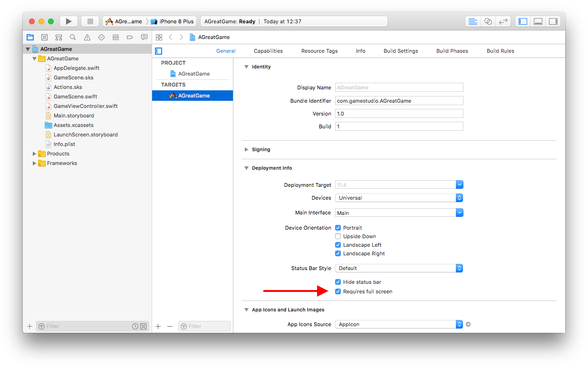This screenshot has width=588, height=368.
Task: Expand the Signing section
Action: click(246, 149)
